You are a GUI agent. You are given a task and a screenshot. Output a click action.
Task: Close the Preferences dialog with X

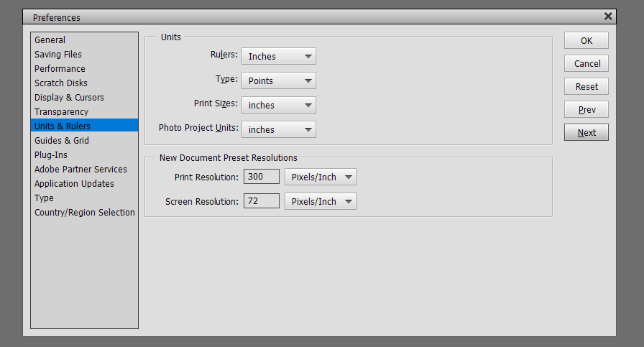tap(608, 17)
